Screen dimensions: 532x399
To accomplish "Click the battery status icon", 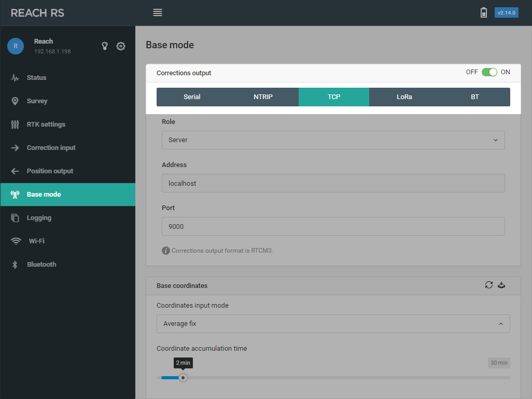I will pos(484,12).
